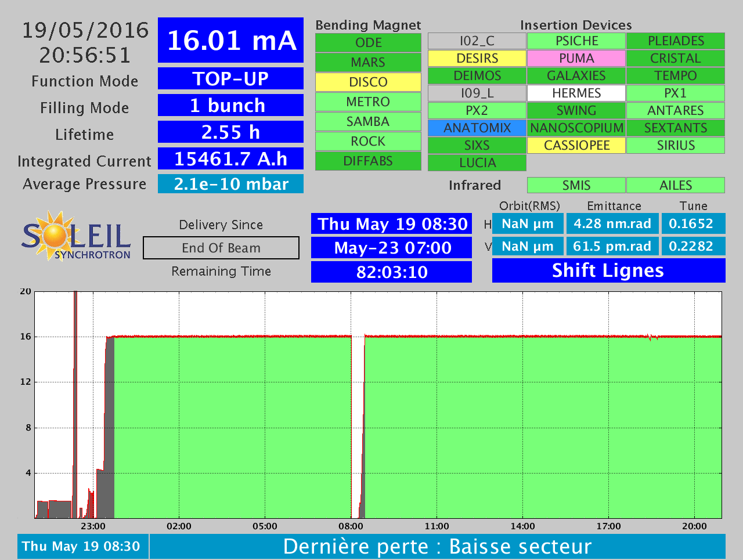Select the Thu May 19 08:30 delivery value

tap(392, 224)
